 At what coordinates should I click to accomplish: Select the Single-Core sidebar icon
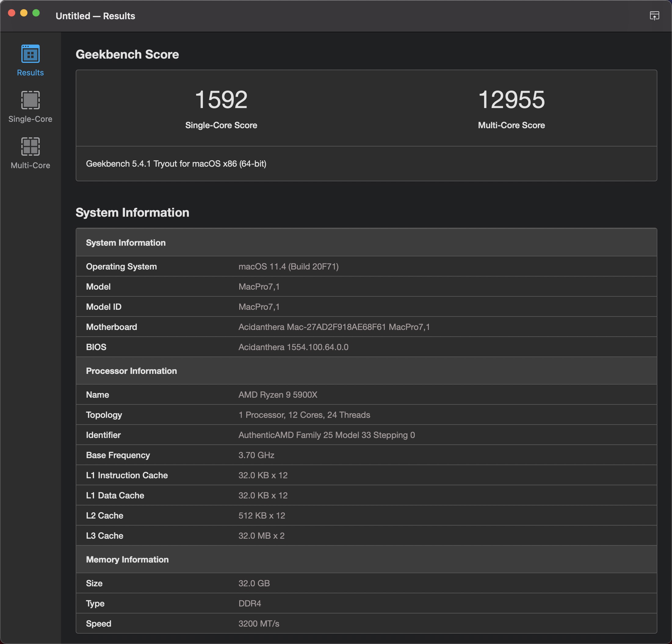pos(30,100)
